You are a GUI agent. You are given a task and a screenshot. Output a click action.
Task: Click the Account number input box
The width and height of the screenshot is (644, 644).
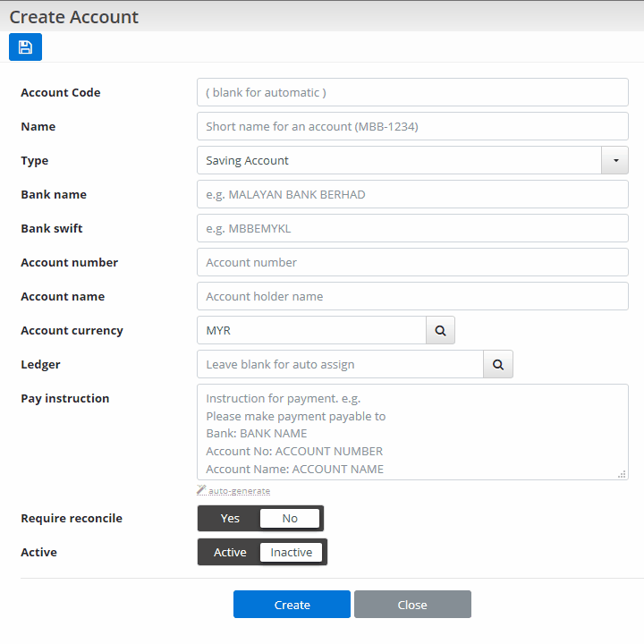[x=412, y=262]
